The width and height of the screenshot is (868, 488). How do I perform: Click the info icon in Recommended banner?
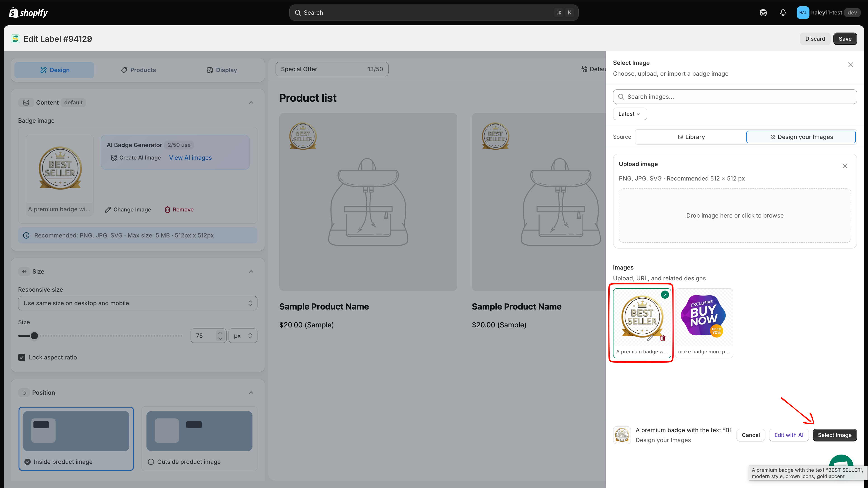[x=26, y=235]
